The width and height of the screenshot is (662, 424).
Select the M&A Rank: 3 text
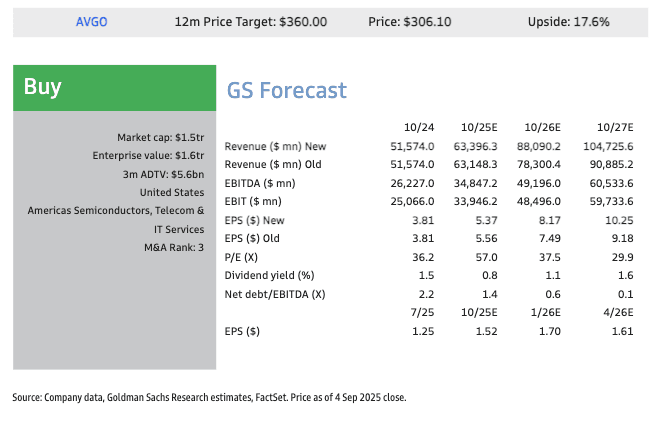coord(173,247)
